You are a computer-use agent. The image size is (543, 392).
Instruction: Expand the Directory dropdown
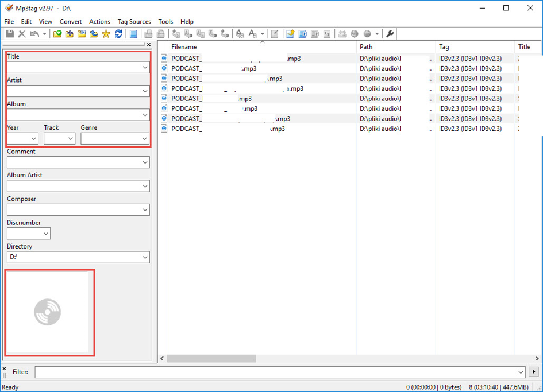tap(145, 257)
